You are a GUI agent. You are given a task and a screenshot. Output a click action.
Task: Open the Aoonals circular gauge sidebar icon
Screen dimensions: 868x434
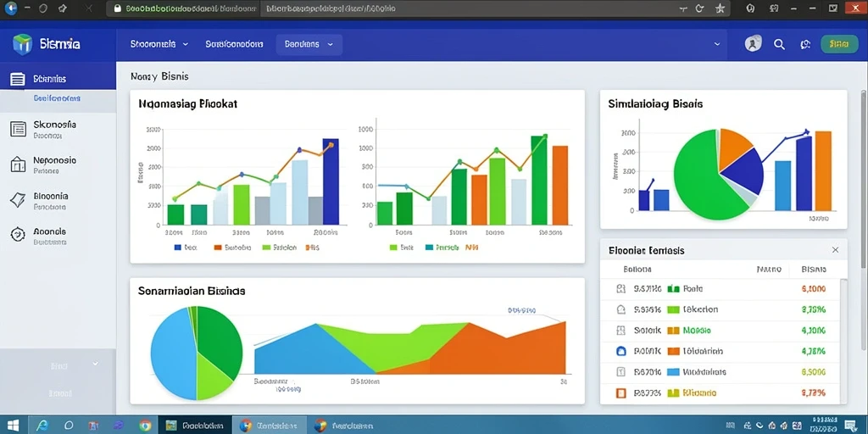tap(19, 235)
